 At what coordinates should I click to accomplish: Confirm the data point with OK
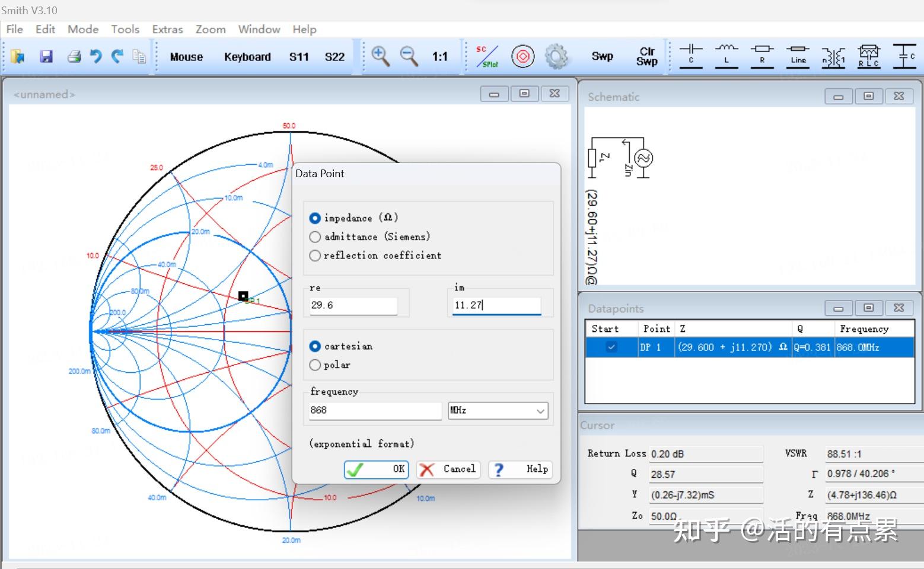coord(377,469)
